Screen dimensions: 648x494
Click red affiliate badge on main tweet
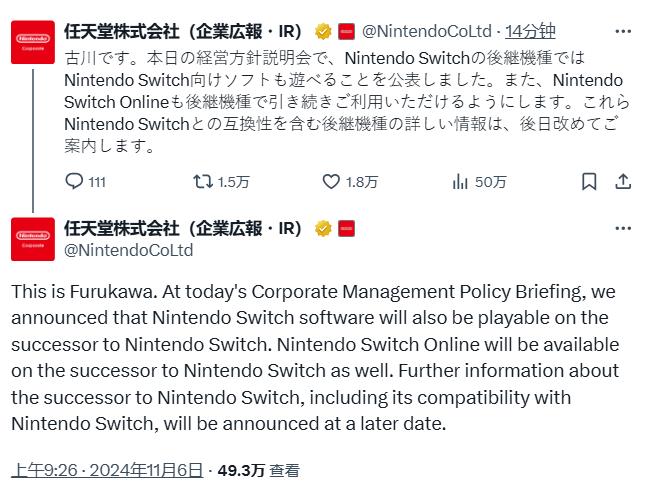click(x=345, y=228)
